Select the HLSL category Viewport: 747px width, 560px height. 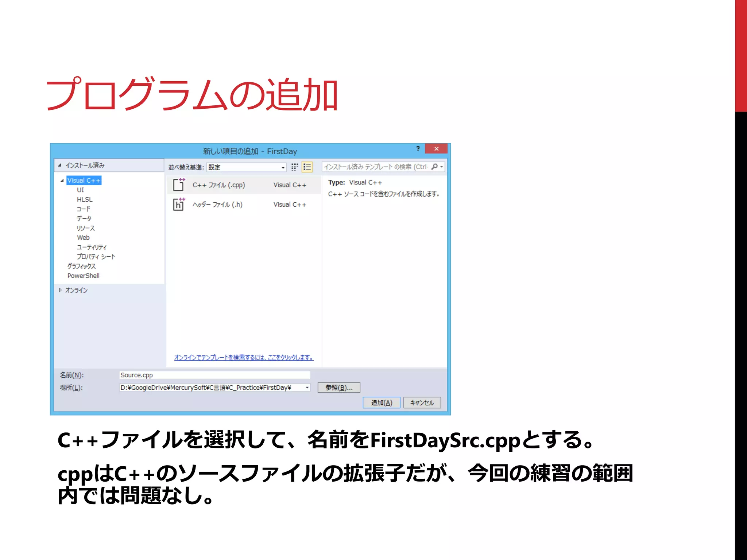point(85,199)
